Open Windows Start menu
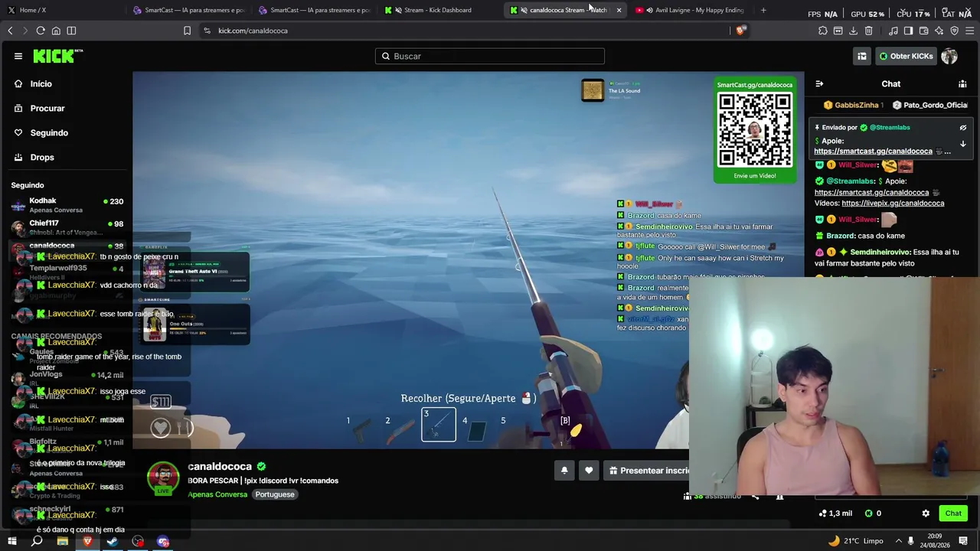980x551 pixels. point(12,541)
